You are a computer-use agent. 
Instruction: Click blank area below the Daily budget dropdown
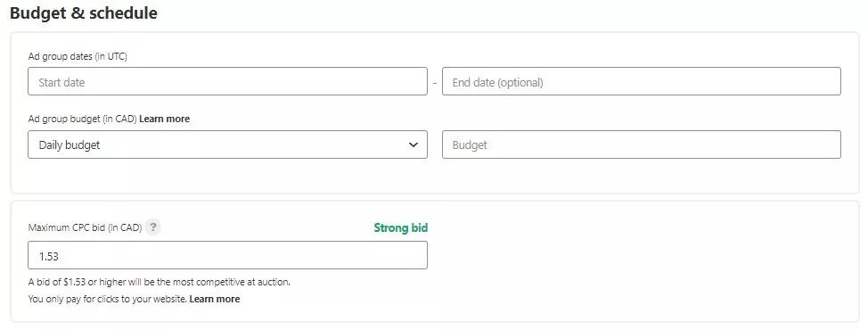227,175
